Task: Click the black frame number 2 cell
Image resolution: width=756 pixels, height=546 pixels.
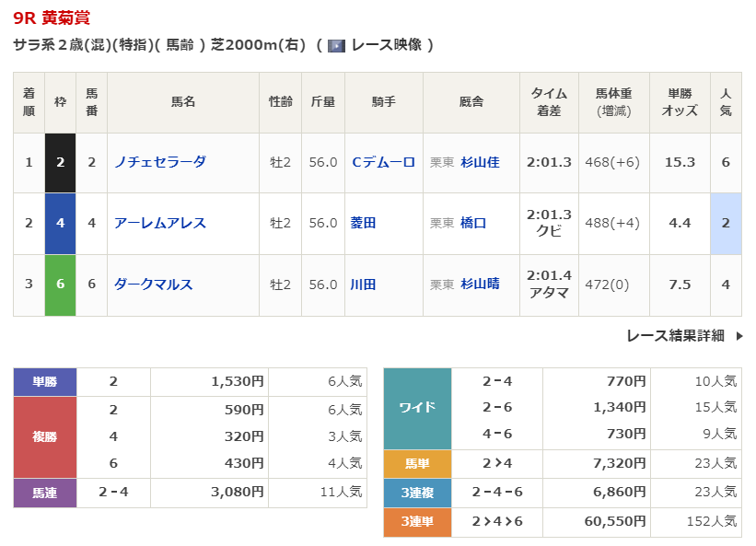Action: pyautogui.click(x=60, y=162)
